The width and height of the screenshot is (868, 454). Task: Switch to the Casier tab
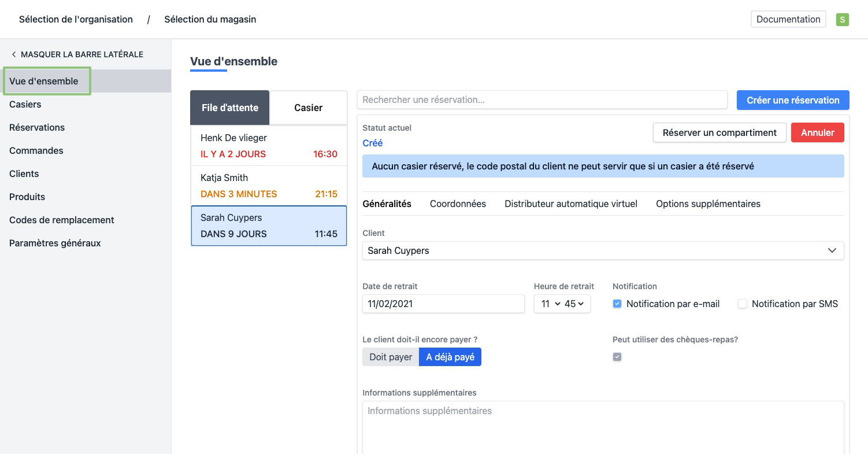[x=308, y=108]
